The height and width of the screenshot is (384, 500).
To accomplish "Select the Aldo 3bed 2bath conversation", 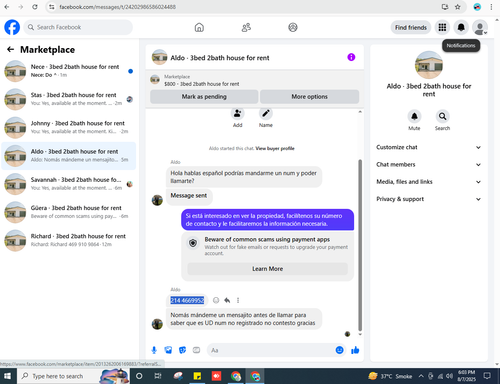I will coord(68,156).
